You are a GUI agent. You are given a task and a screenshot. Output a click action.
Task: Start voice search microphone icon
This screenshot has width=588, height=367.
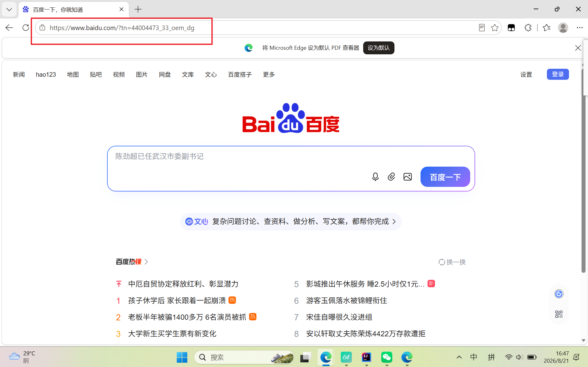tap(375, 177)
